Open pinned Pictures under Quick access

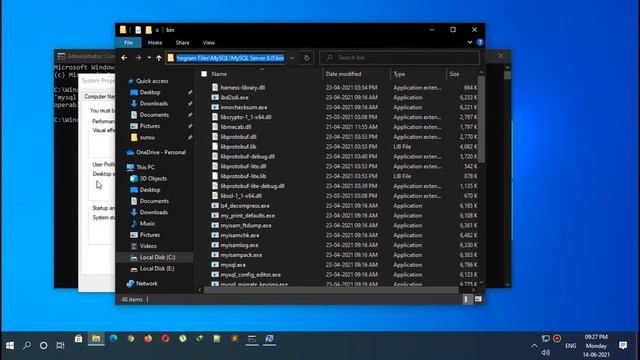[x=150, y=126]
